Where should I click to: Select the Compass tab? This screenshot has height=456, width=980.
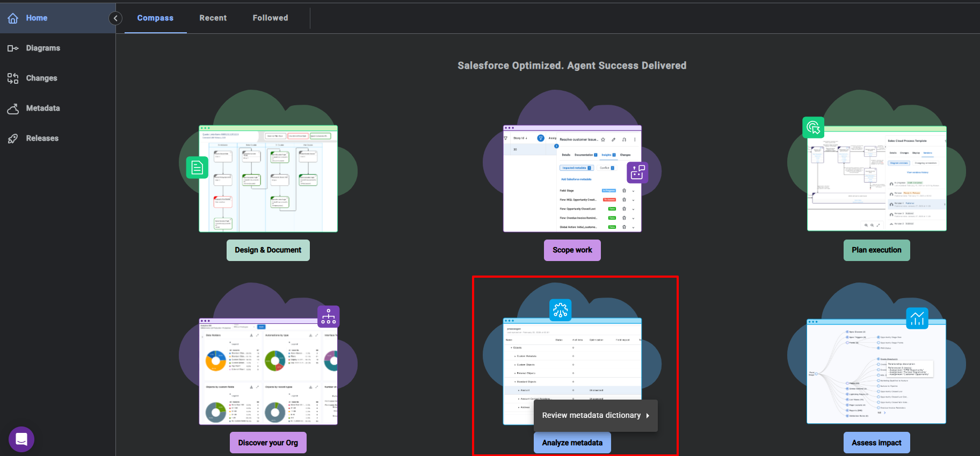[155, 18]
